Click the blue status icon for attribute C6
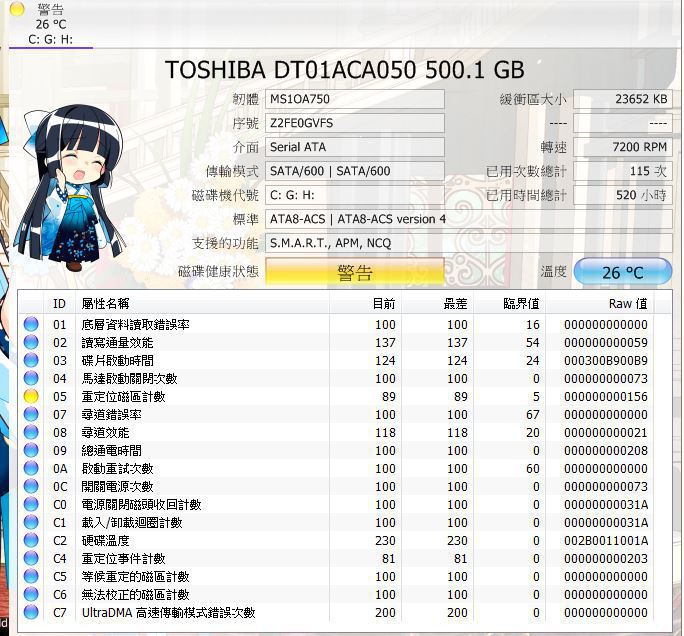The height and width of the screenshot is (636, 684). point(31,594)
